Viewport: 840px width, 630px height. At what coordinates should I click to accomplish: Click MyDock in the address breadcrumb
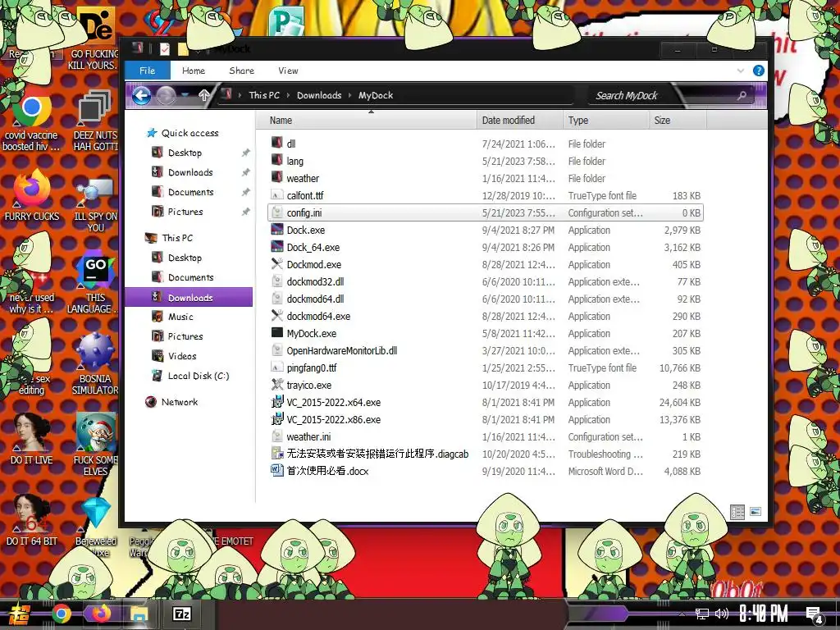[x=376, y=95]
